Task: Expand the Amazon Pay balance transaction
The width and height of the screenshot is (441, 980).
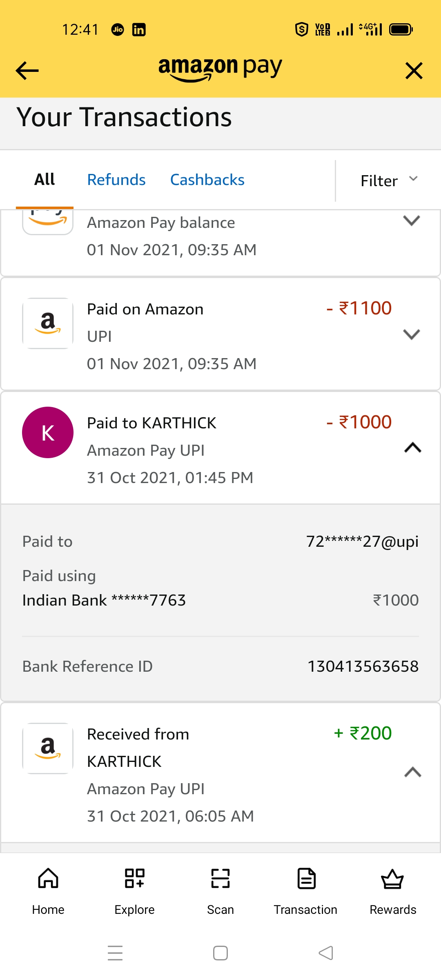Action: click(x=412, y=220)
